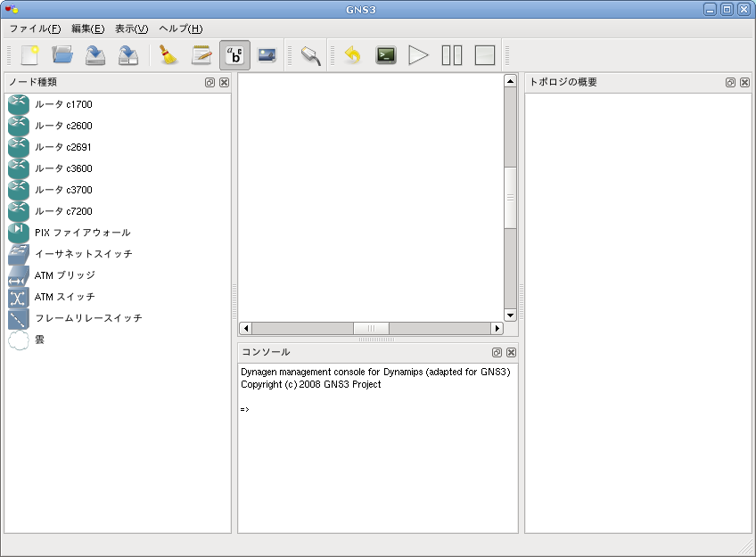Add a note with notepad icon
756x557 pixels.
[201, 55]
